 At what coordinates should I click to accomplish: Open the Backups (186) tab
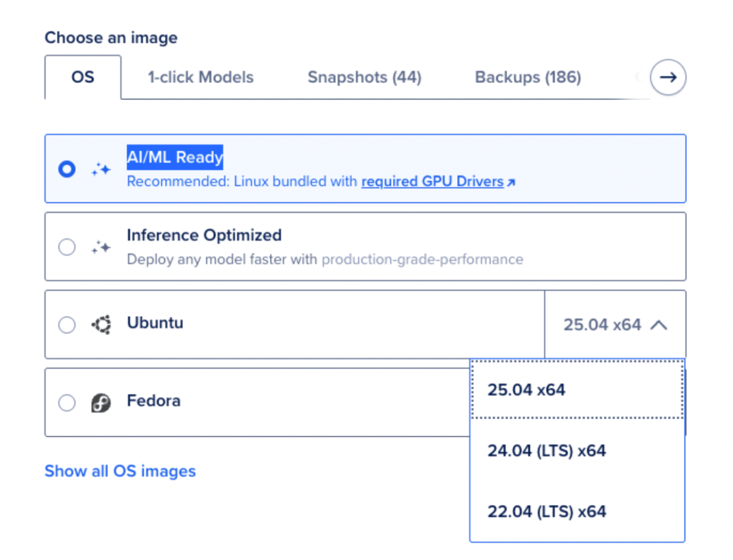pos(528,77)
